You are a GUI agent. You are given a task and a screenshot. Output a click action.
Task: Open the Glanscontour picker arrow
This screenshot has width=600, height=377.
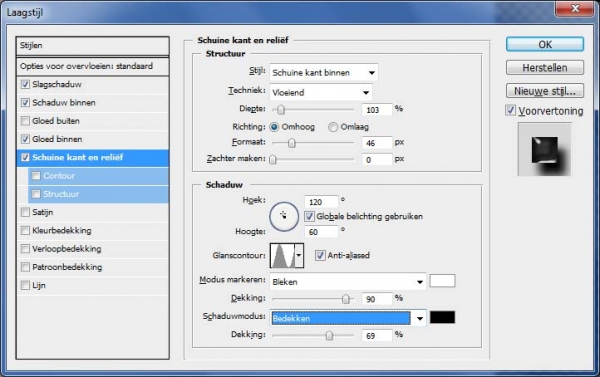click(299, 255)
